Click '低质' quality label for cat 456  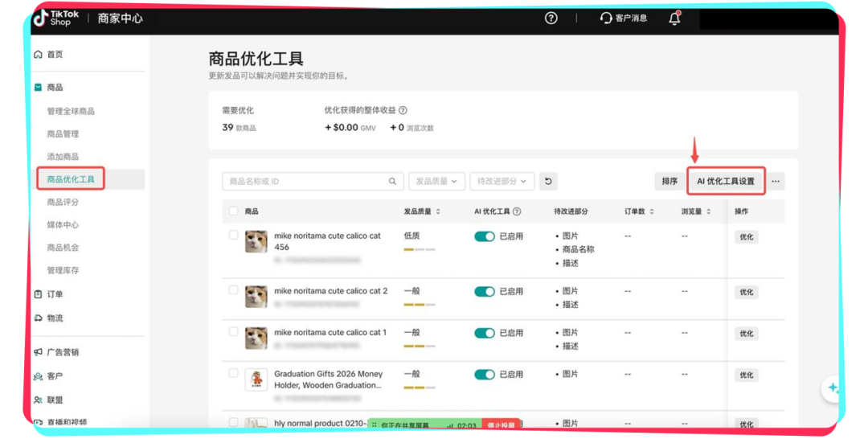coord(411,236)
